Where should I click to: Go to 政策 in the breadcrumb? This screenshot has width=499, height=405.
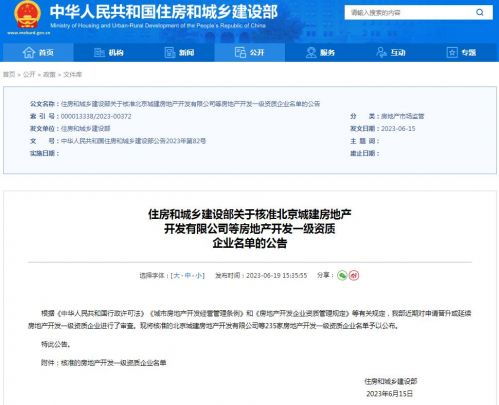(49, 74)
